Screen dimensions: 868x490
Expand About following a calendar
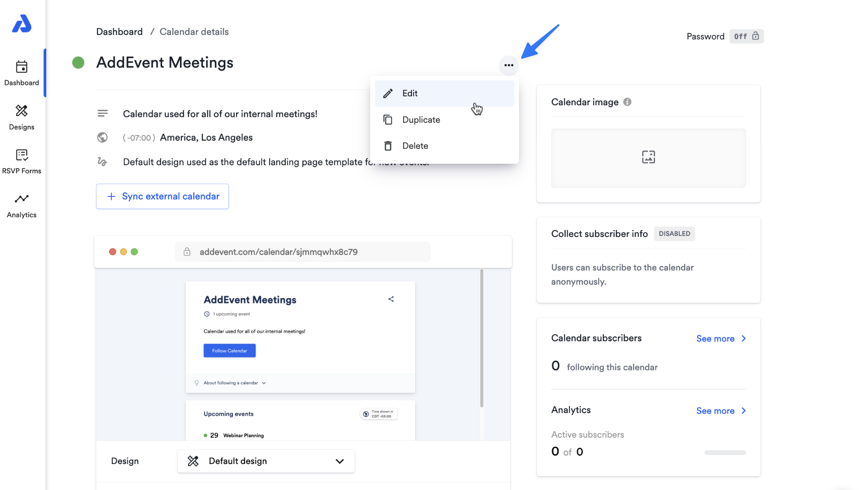coord(235,383)
